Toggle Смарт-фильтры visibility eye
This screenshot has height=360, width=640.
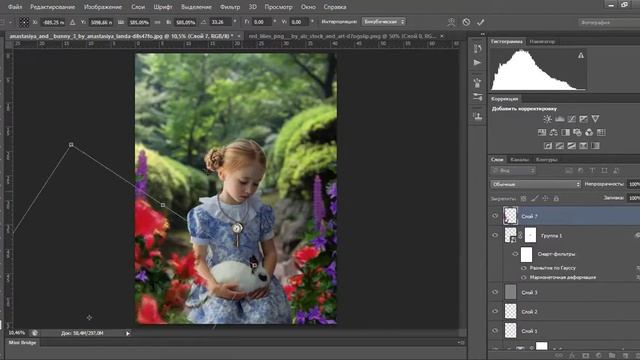coord(515,254)
